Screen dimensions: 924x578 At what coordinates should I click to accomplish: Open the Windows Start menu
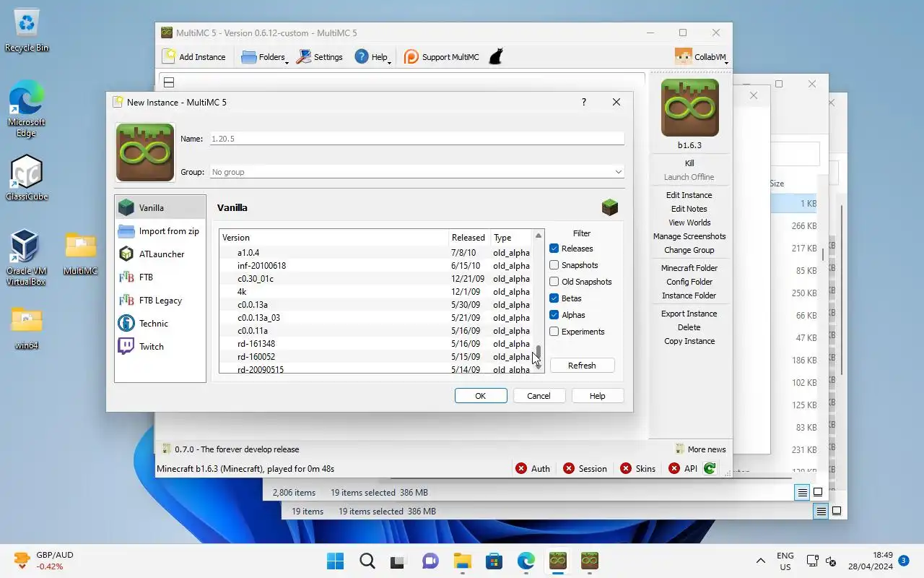[x=335, y=561]
